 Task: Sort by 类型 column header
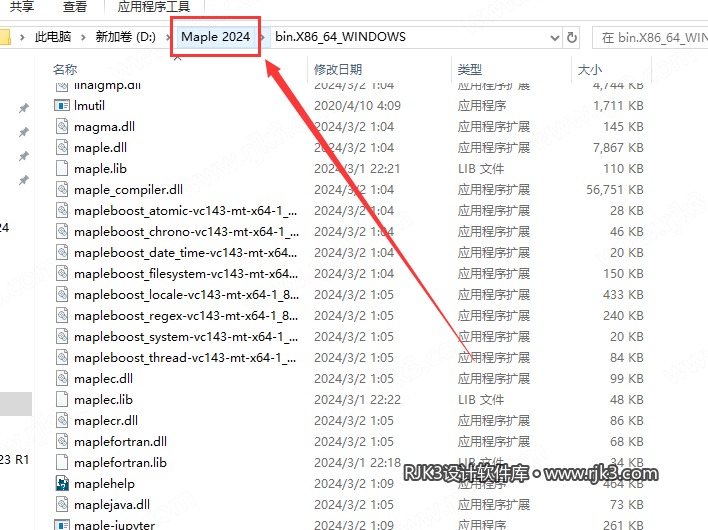[x=470, y=69]
